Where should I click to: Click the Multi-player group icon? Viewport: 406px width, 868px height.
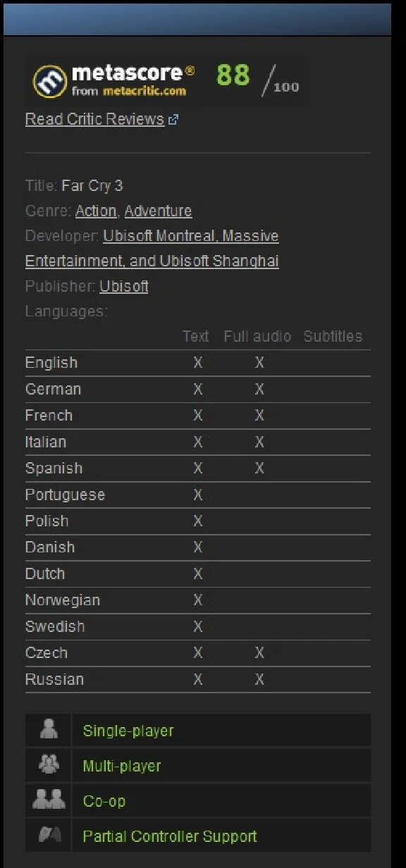pyautogui.click(x=49, y=766)
